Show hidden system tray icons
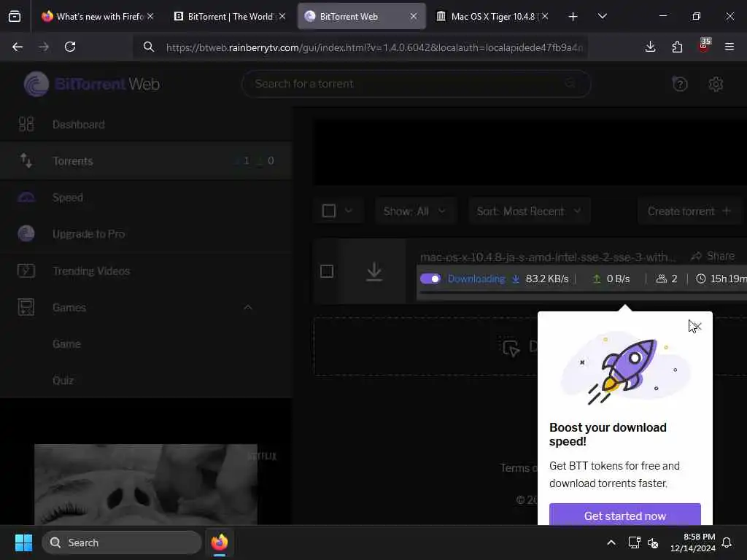 (611, 542)
